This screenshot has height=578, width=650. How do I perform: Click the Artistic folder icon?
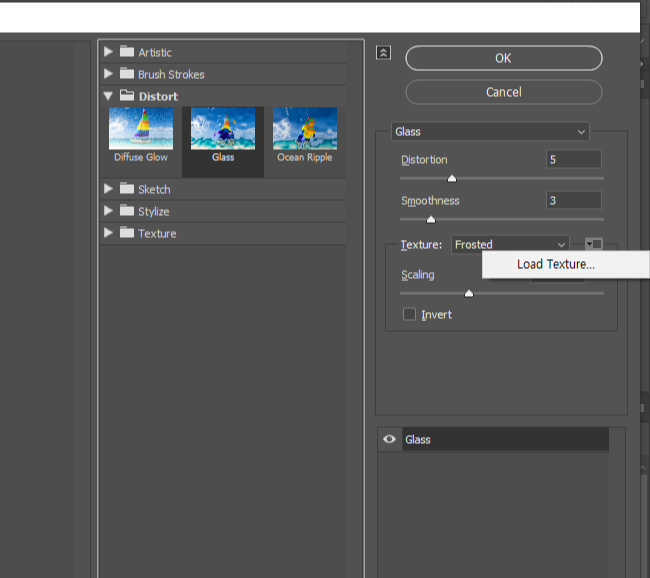(x=127, y=51)
